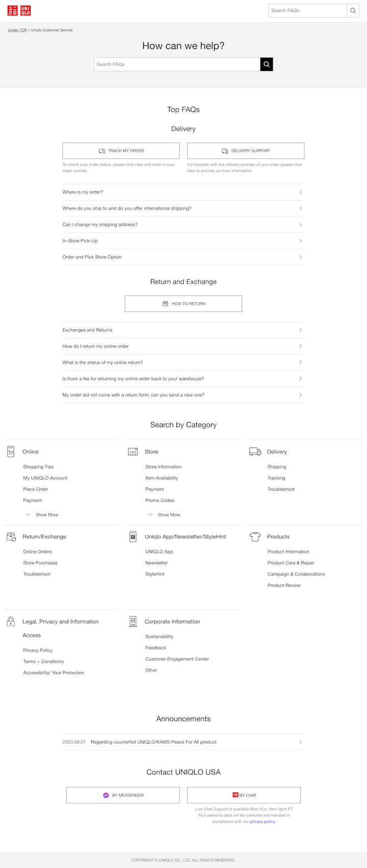Click the UNIQLO logo in the header
The image size is (367, 868).
(19, 10)
